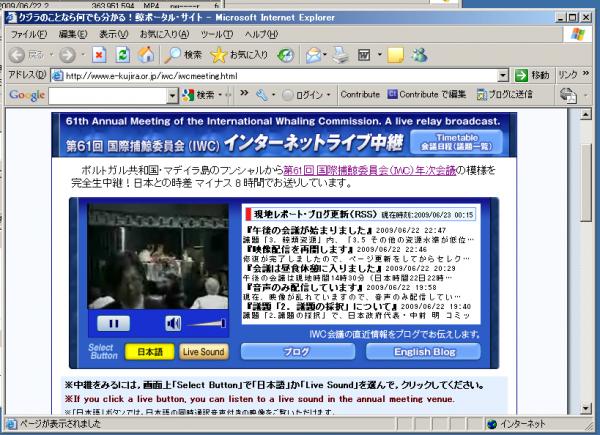Open the English Blog button

click(423, 352)
